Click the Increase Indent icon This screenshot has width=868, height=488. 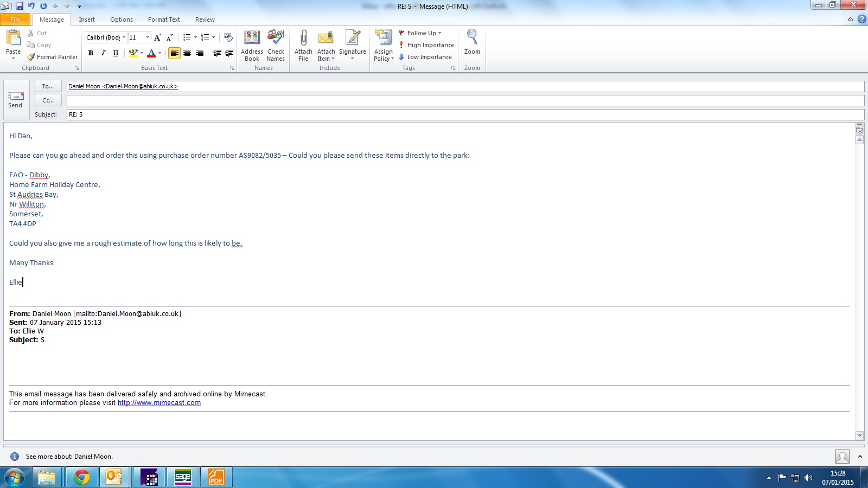click(x=229, y=53)
